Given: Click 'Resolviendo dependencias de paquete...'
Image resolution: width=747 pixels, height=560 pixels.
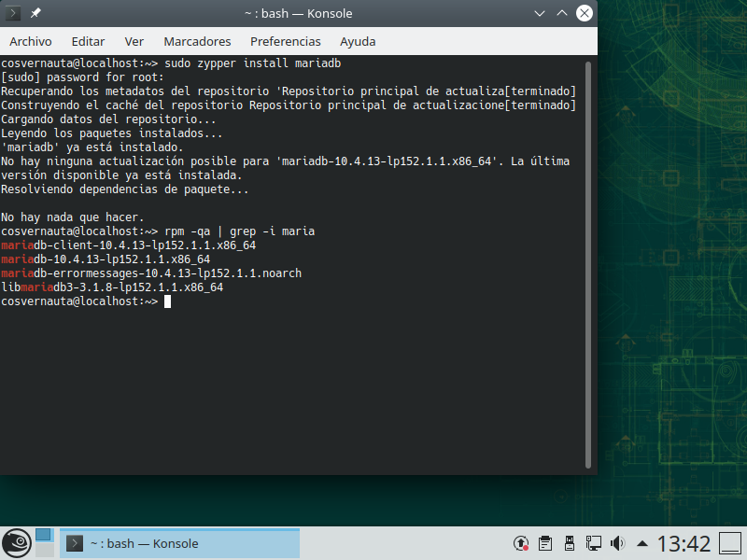Looking at the screenshot, I should click(125, 189).
